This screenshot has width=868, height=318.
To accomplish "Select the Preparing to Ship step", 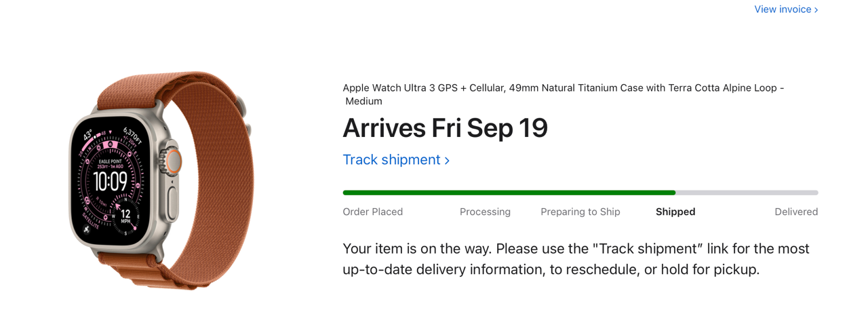I will point(580,212).
